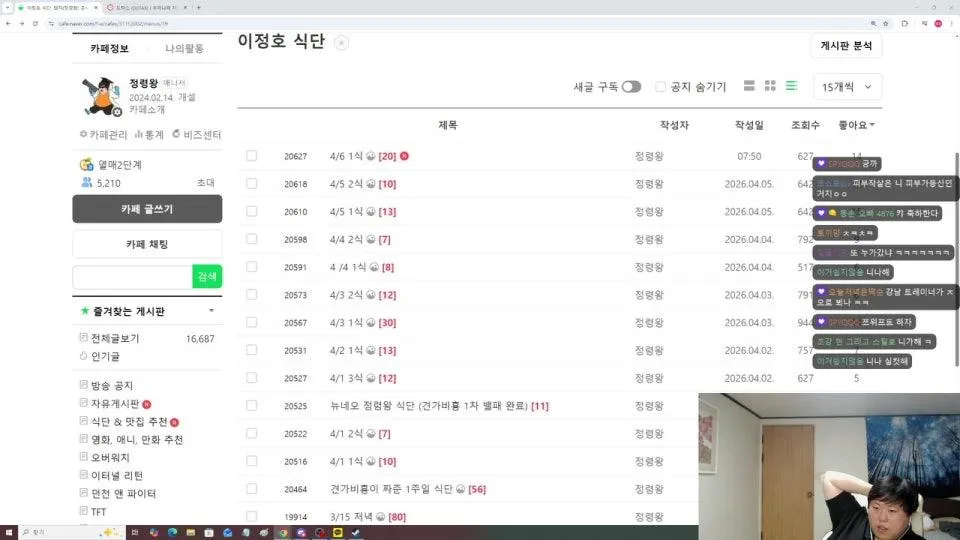
Task: Open Microsoft Edge from the taskbar
Action: tap(172, 533)
